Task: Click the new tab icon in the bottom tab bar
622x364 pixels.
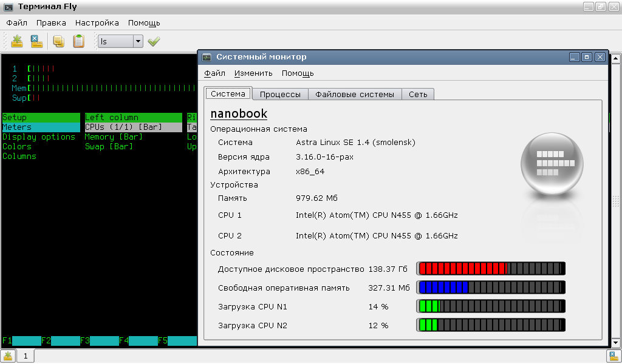Action: (x=8, y=356)
